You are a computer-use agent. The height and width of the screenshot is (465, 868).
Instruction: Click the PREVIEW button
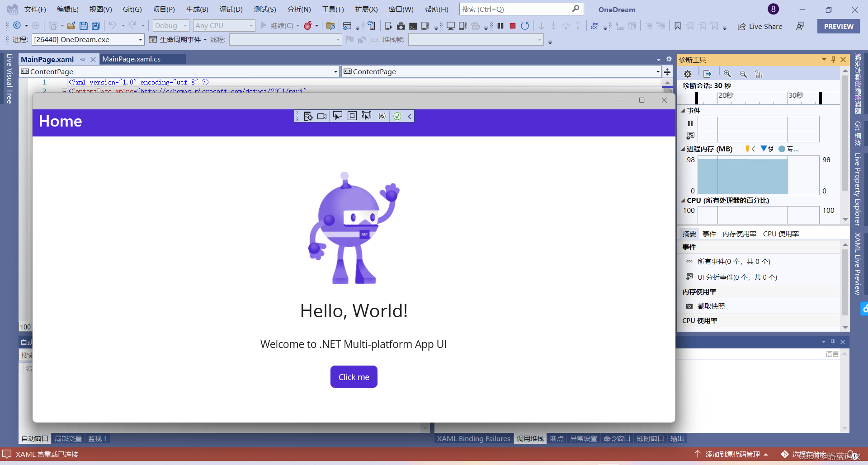tap(839, 26)
